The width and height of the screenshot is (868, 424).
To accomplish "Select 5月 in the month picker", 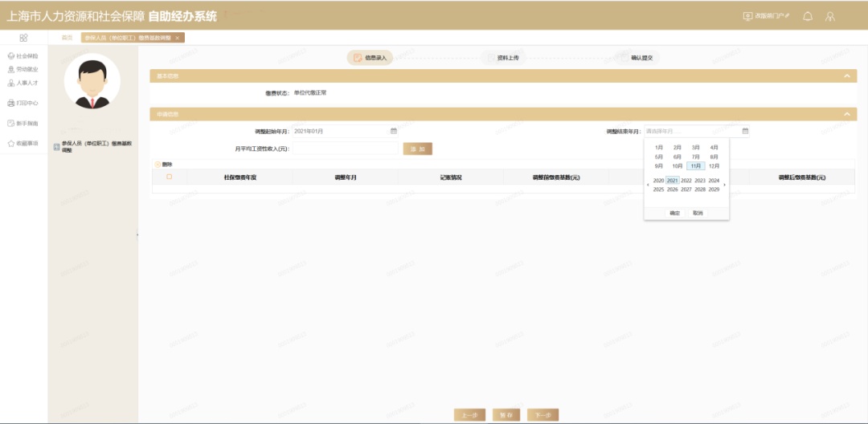I will [659, 157].
